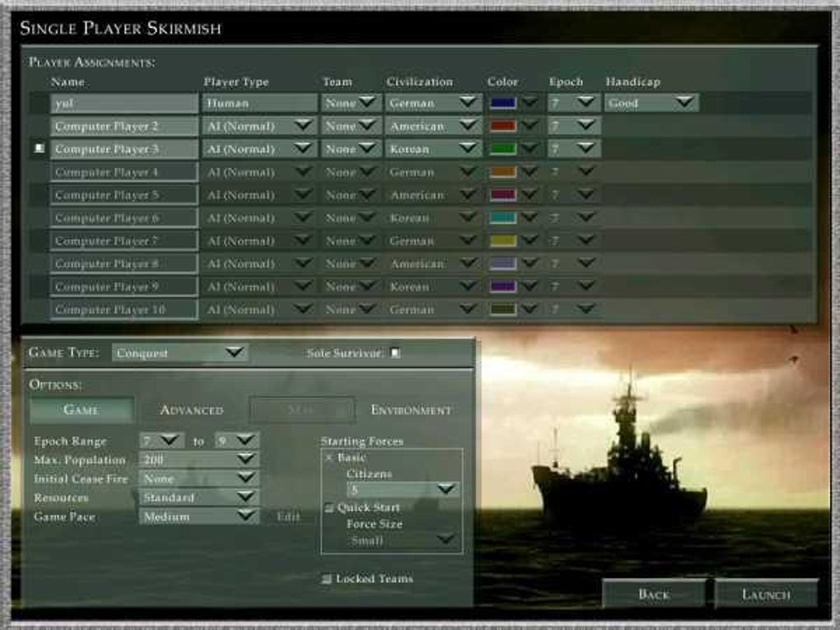Click the Computer Player 8 name field

124,264
